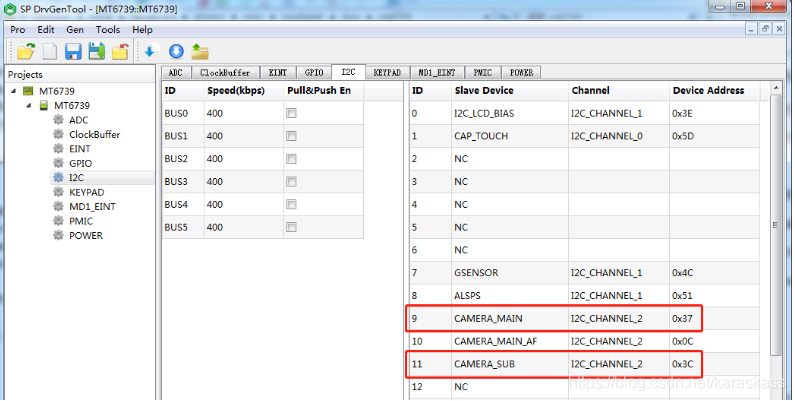Click gear icon beside KEYPAD in tree
795x401 pixels.
click(x=59, y=192)
